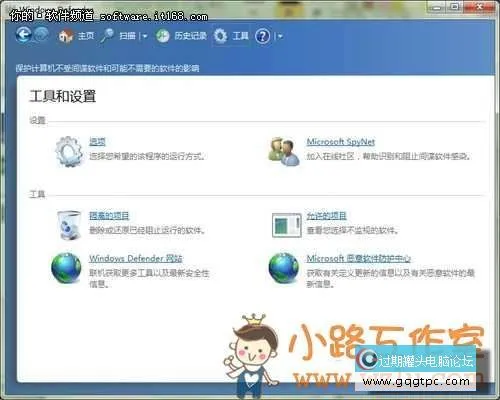Click the description under Microsoft 恶意软件防护中心

[x=390, y=279]
